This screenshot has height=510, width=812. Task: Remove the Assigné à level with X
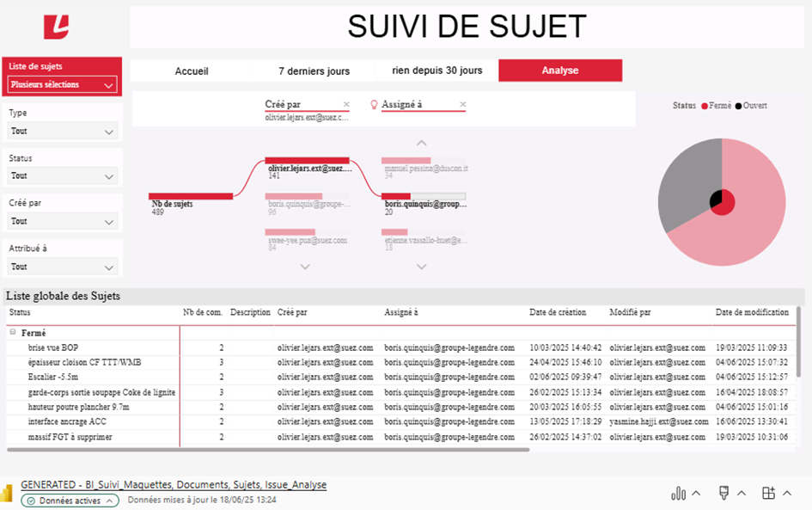click(463, 104)
